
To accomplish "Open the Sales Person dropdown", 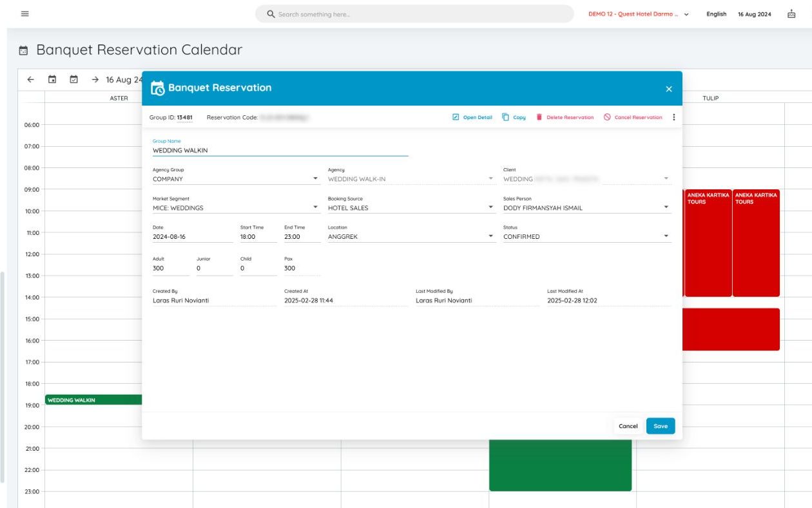I will point(666,207).
